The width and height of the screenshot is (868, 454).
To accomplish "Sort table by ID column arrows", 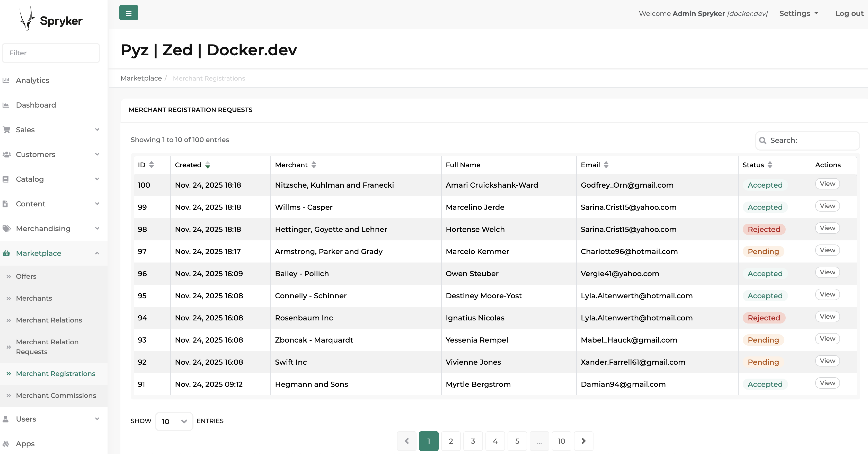I will point(151,165).
